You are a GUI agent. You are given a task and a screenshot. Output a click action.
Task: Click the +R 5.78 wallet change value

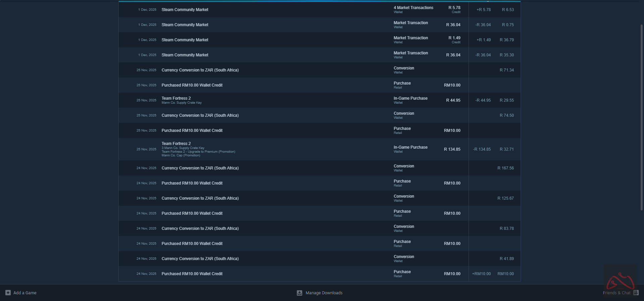[x=483, y=10]
